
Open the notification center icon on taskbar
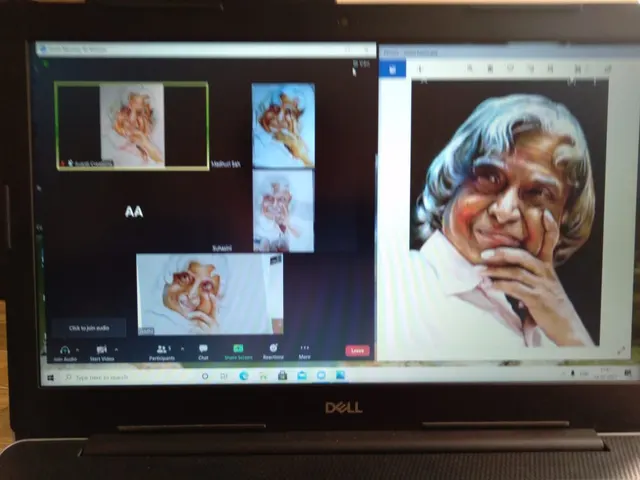pos(628,373)
